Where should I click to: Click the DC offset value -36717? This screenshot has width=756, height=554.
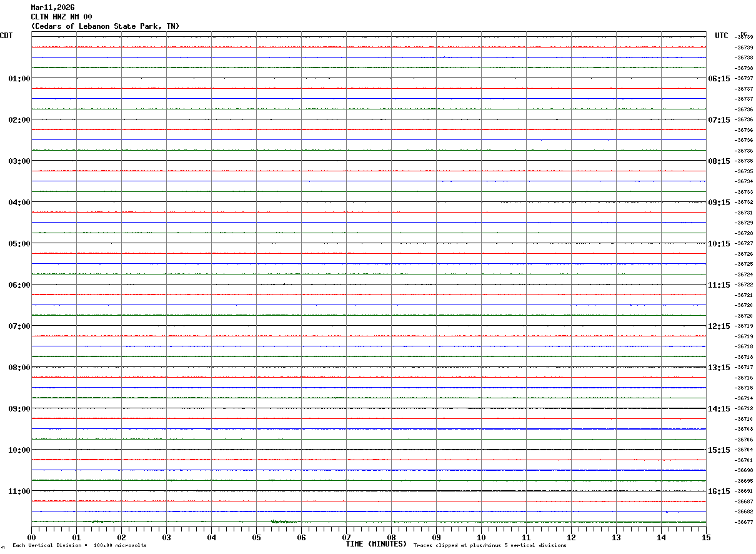tap(744, 368)
